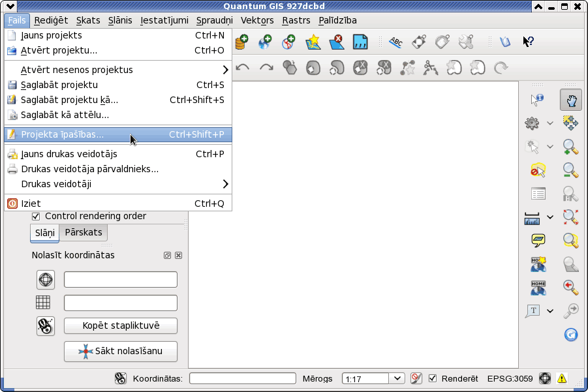The height and width of the screenshot is (392, 588).
Task: Select Jauns projekts from Fails menu
Action: pyautogui.click(x=118, y=35)
